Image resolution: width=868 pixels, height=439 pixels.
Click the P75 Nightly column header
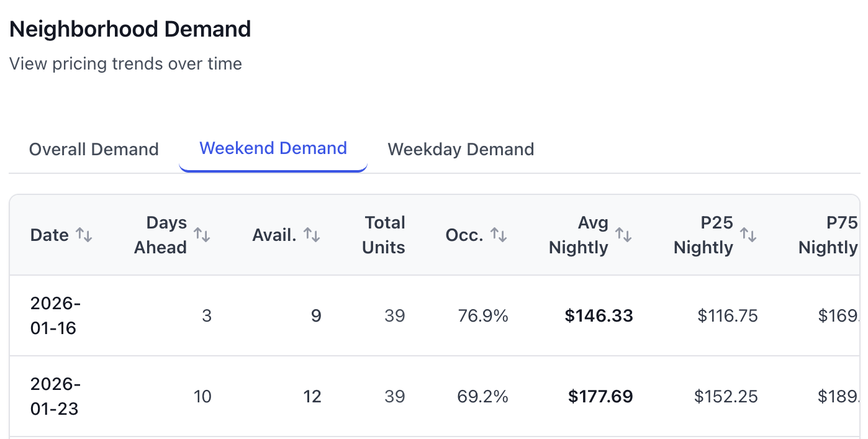click(x=828, y=235)
